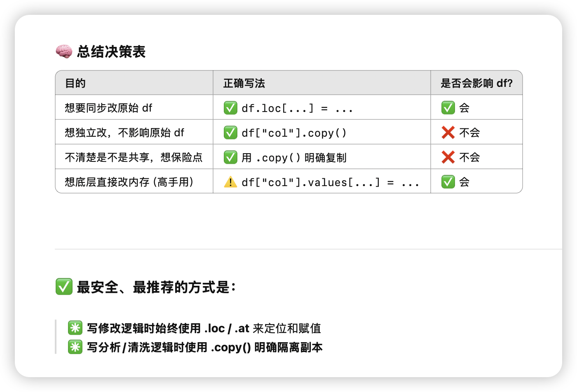Click the 想要同步改原始 df cell

click(134, 107)
